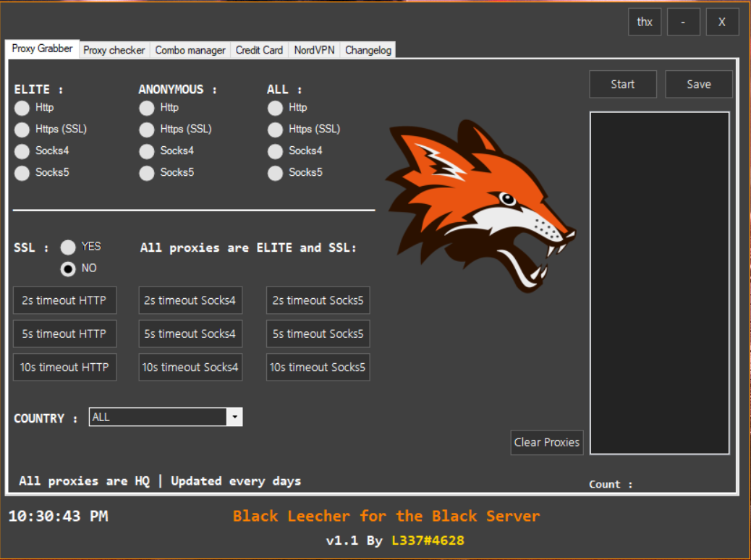
Task: Go to the NordVPN tab
Action: point(314,50)
